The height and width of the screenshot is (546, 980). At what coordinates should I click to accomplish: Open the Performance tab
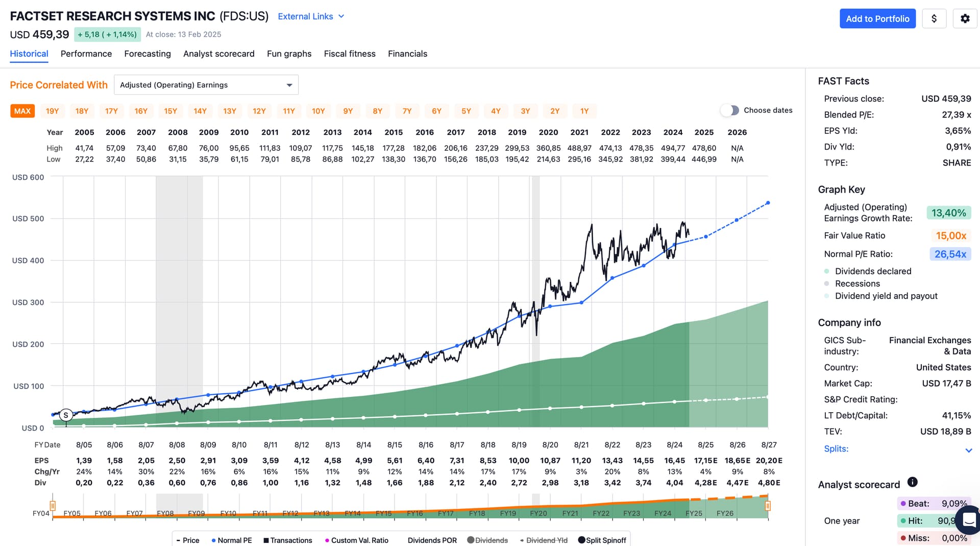coord(86,54)
